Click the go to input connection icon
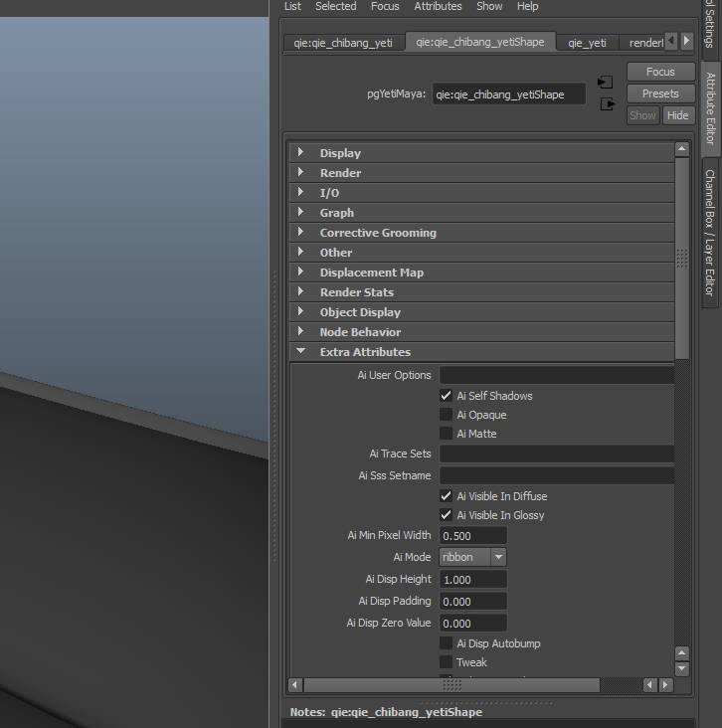 [x=605, y=83]
